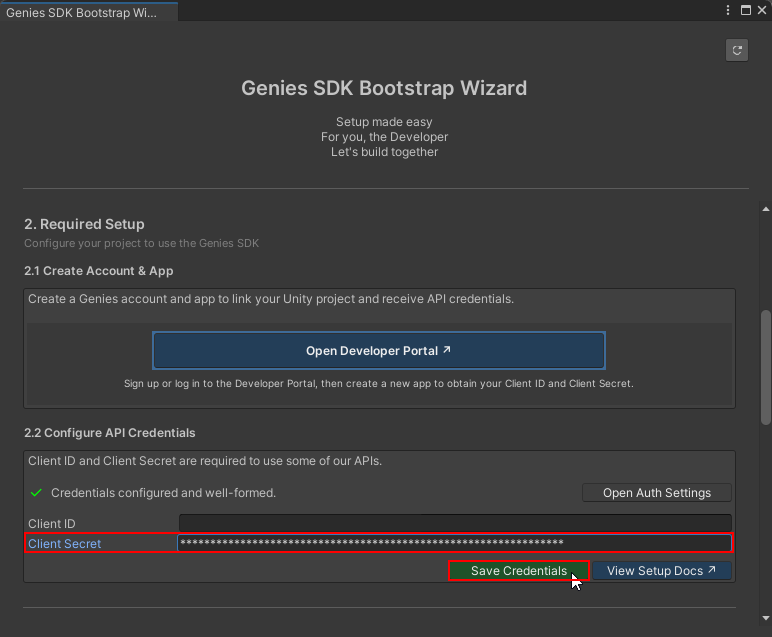Click the 'Genies SDK Bootstrap Wizard' title
Viewport: 772px width, 637px height.
pyautogui.click(x=384, y=88)
